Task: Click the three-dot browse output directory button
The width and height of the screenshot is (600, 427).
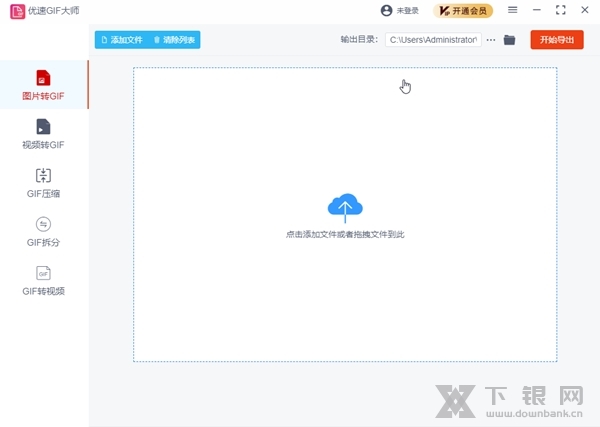Action: coord(491,40)
